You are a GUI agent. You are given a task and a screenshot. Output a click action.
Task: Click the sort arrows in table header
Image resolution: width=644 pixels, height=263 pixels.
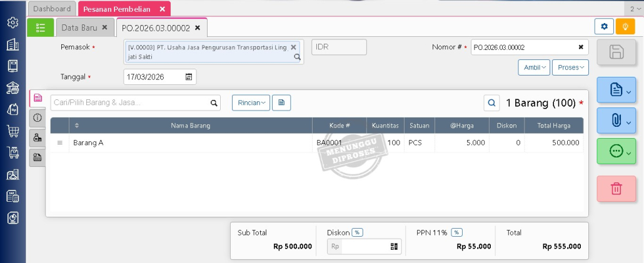click(77, 126)
